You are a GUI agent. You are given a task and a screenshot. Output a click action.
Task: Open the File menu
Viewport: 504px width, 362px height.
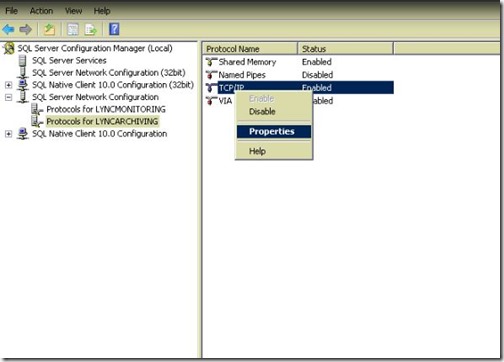pos(11,11)
